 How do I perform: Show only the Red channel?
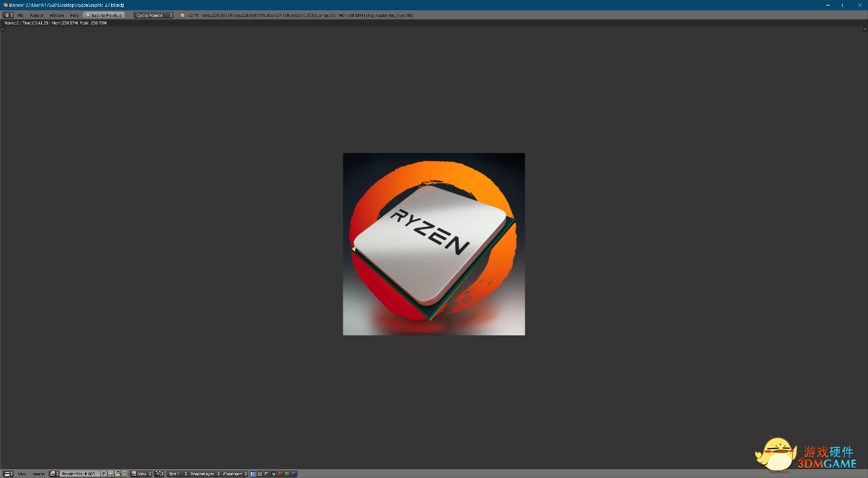tap(280, 474)
